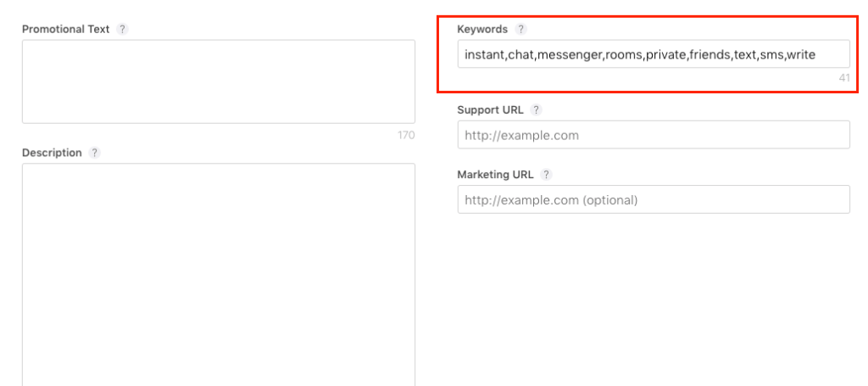Screen dimensions: 868x386
Task: Click the Promotional Text help icon
Action: (x=122, y=29)
